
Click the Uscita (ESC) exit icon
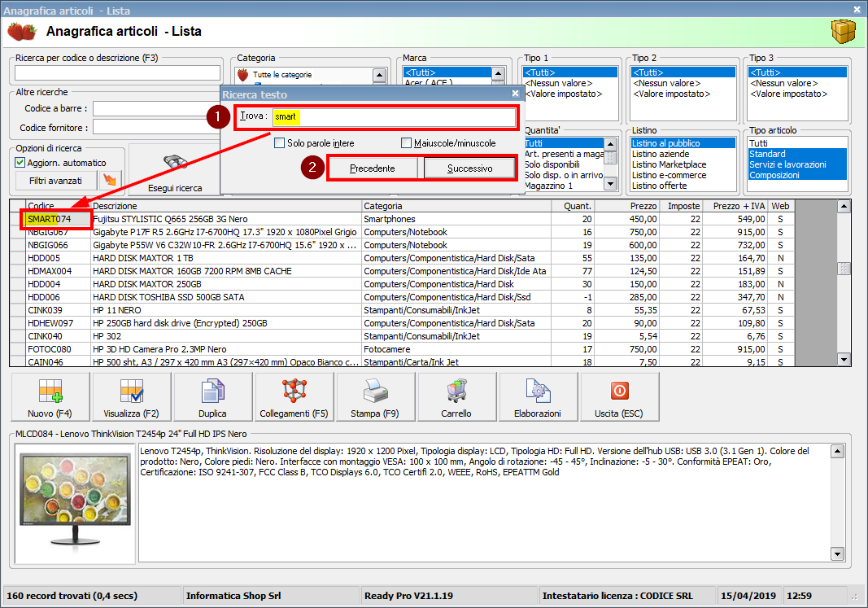(619, 391)
